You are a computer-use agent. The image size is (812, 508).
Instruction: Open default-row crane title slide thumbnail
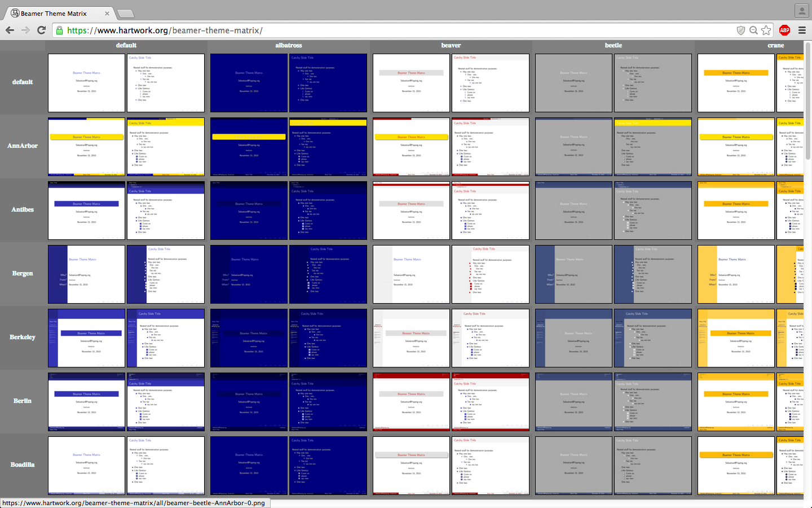click(736, 83)
